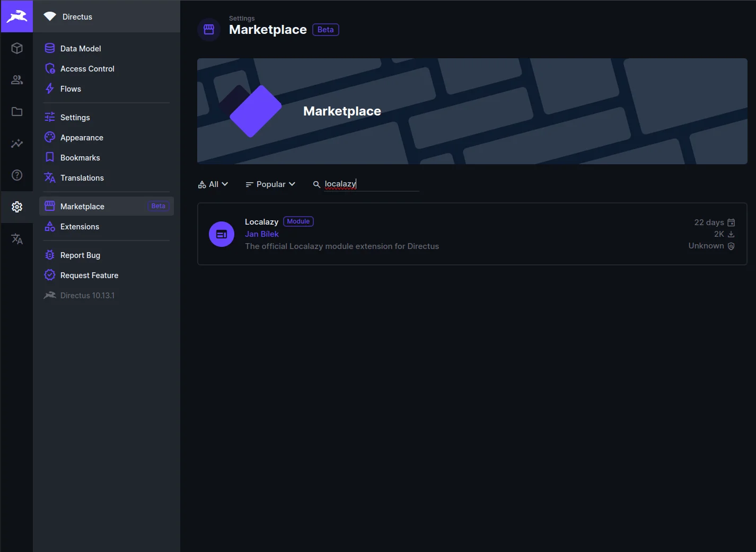Open the Content module cube icon

click(x=17, y=48)
